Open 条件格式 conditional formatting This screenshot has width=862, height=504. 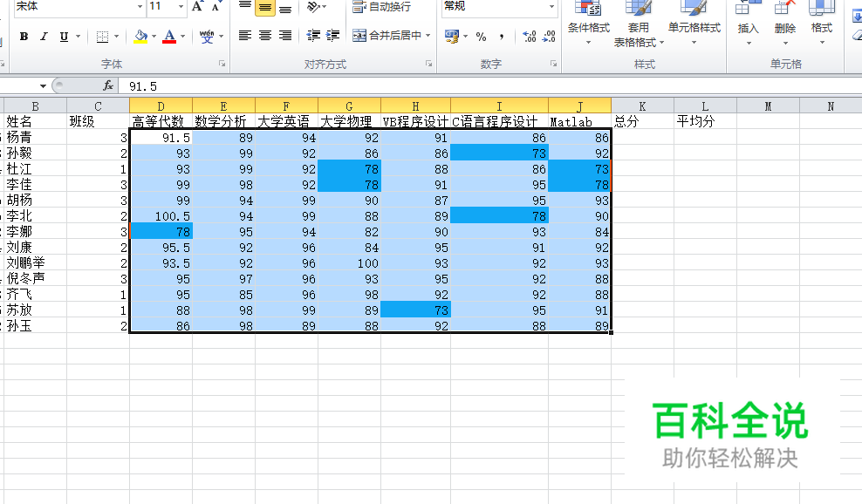click(588, 22)
